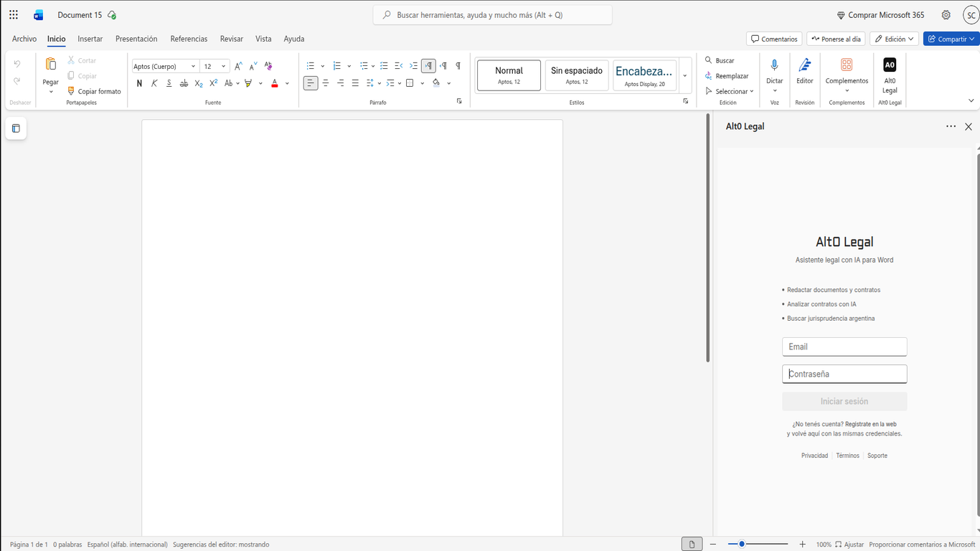Open the Microsoft 365 app launcher grid

13,14
